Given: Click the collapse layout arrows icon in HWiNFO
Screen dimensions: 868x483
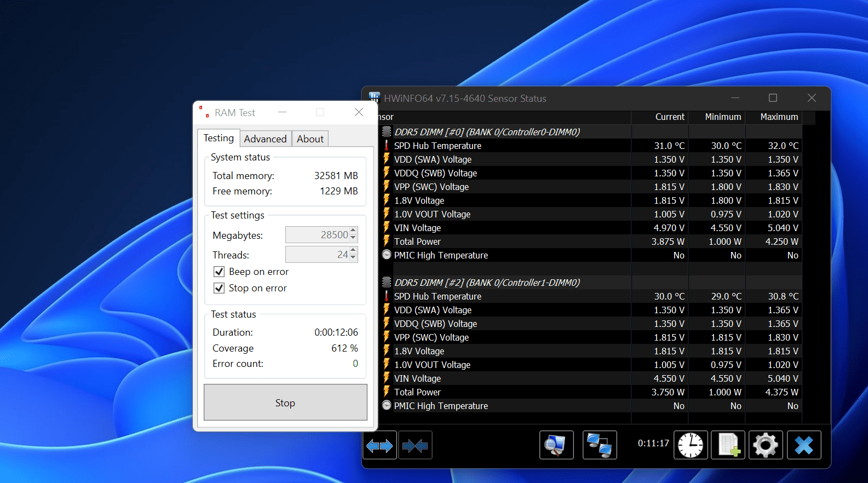Looking at the screenshot, I should [x=415, y=446].
